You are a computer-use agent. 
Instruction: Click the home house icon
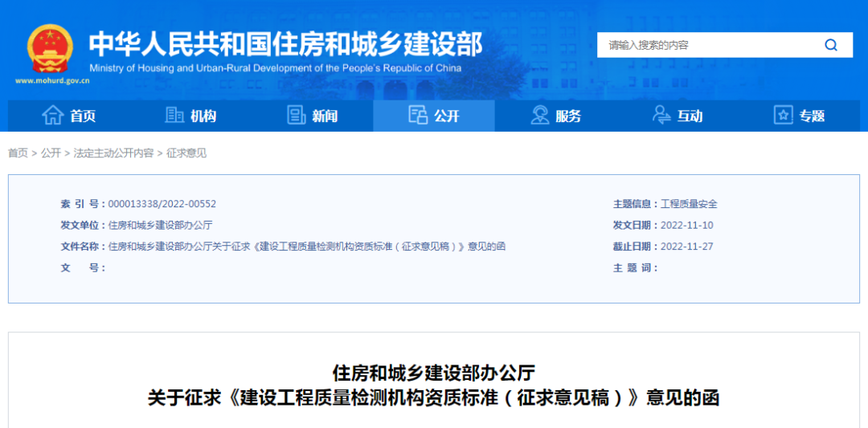tap(53, 116)
